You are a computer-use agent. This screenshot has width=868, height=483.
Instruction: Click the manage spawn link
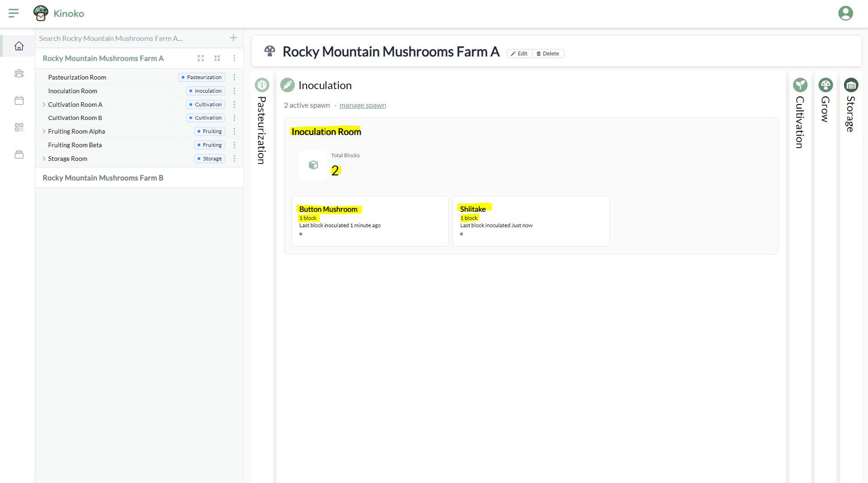(362, 105)
